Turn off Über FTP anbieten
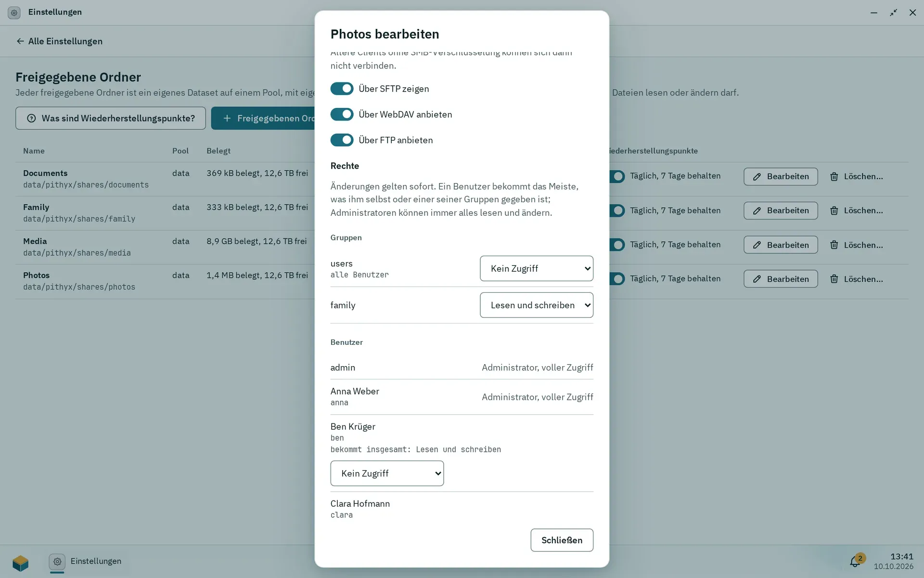 [342, 140]
